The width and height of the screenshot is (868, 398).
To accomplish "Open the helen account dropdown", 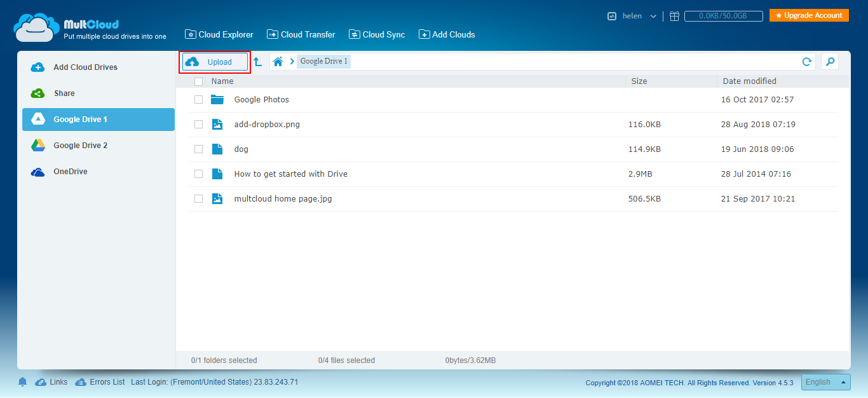I will click(639, 16).
